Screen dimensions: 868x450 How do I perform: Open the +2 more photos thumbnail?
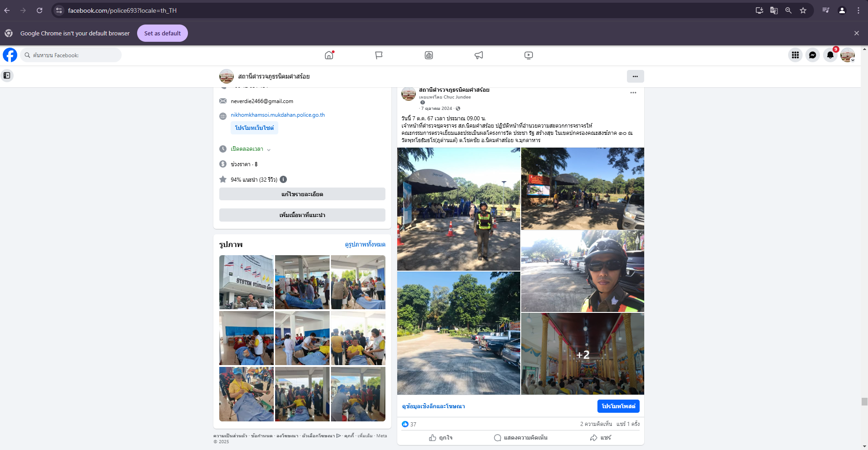pos(582,354)
